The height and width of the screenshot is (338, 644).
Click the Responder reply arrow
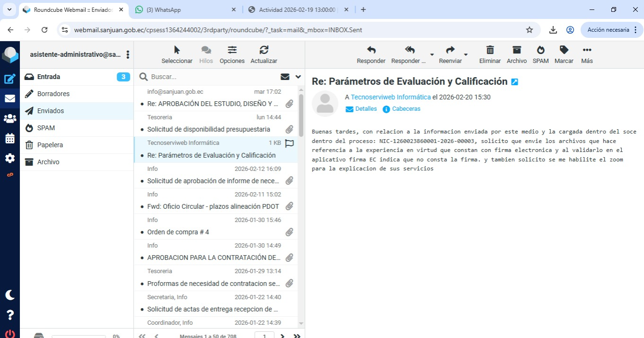click(371, 54)
